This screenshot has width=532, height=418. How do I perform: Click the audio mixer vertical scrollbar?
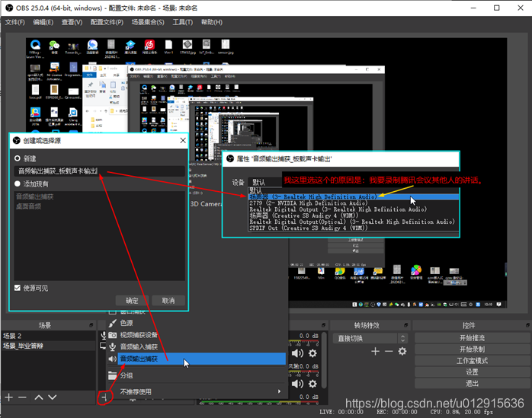(x=324, y=360)
